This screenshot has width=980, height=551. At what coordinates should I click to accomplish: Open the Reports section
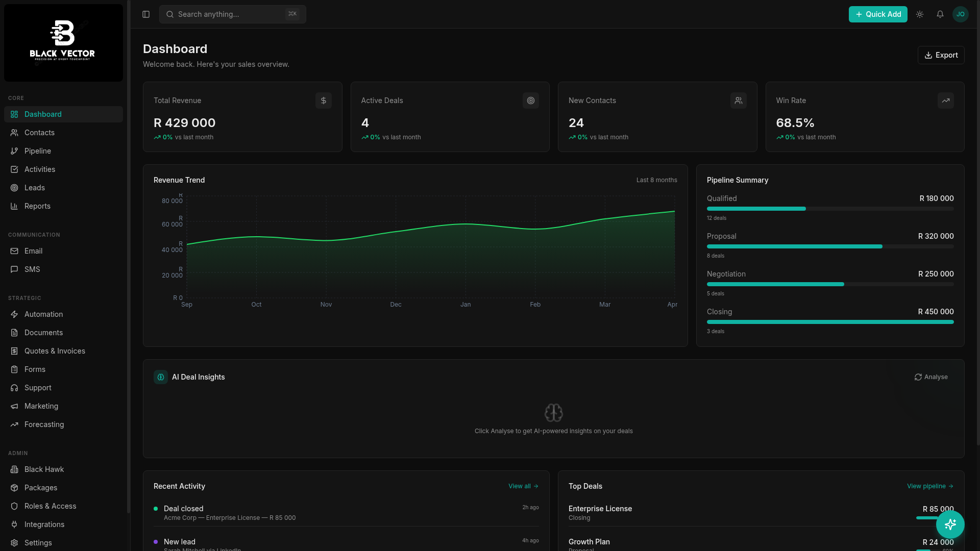click(x=63, y=206)
